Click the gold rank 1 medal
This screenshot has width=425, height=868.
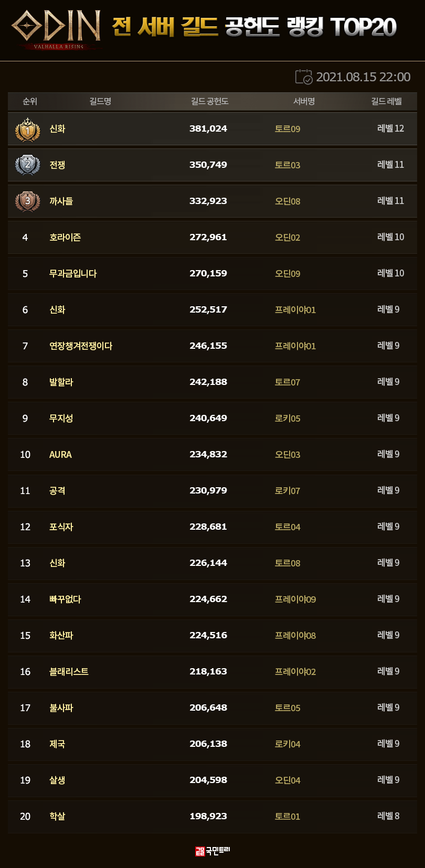point(28,129)
